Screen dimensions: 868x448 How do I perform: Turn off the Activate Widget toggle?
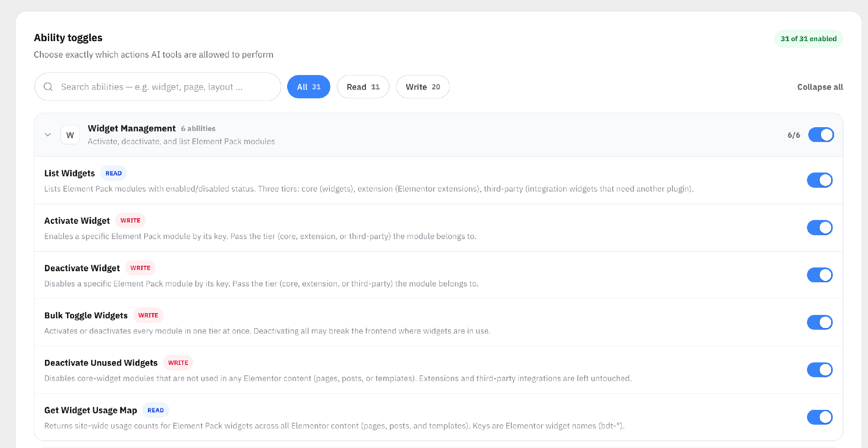(820, 228)
